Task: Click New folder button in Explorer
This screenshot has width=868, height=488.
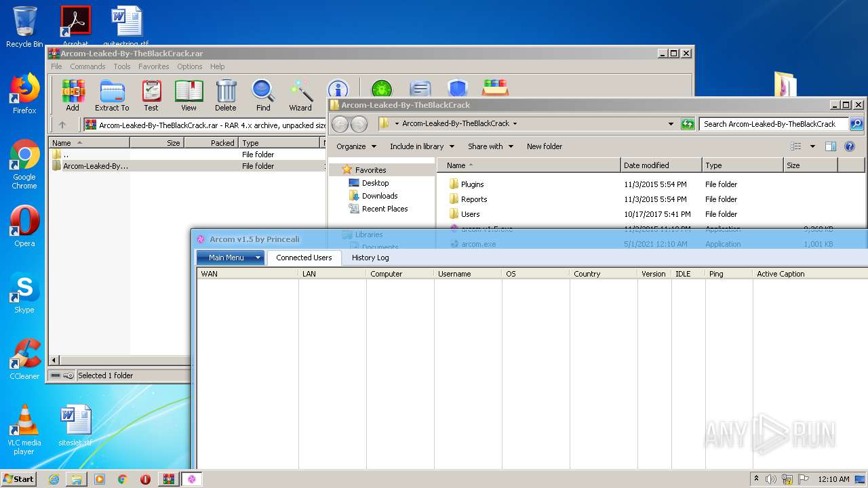Action: [x=545, y=146]
